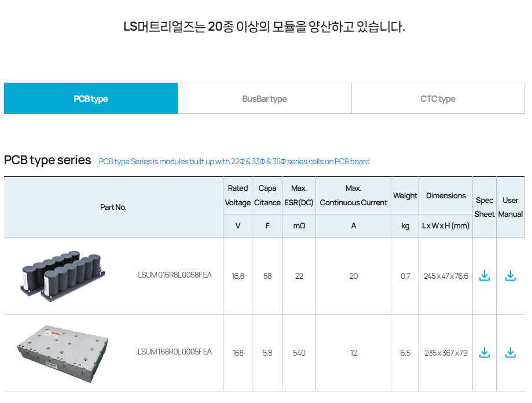Click the 58 capacitance cell

point(267,276)
